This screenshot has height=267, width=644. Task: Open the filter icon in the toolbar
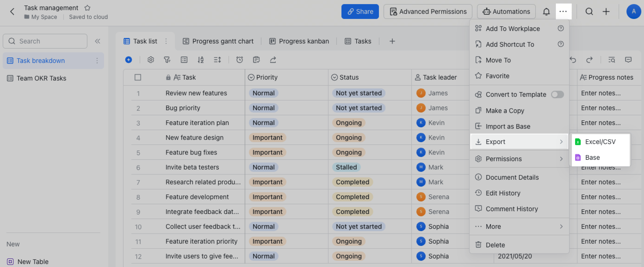167,60
